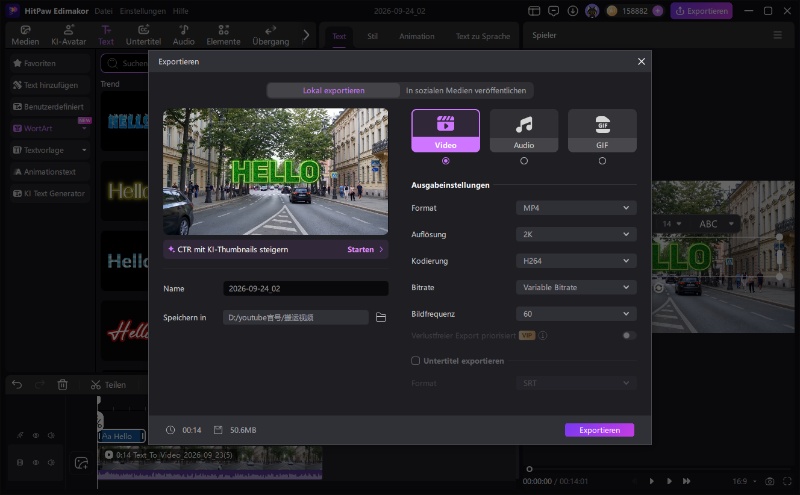Open the Elemente panel
This screenshot has width=800, height=495.
coord(223,35)
